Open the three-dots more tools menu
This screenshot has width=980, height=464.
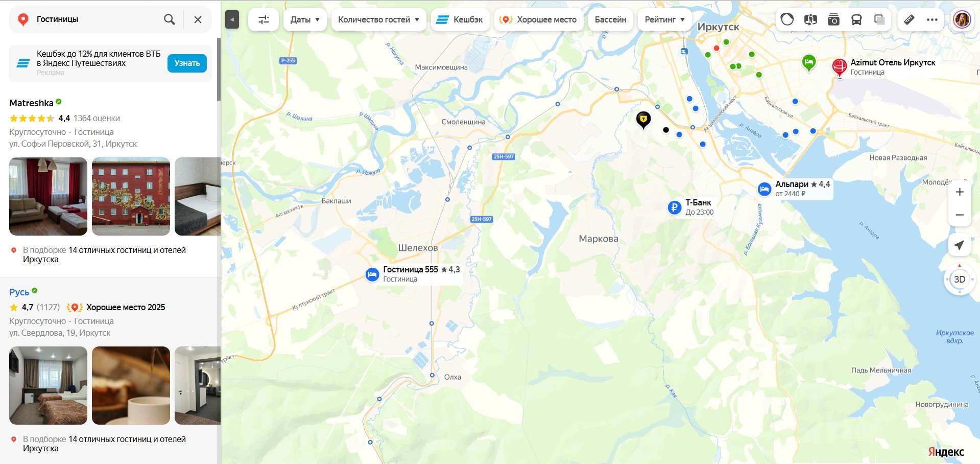[x=932, y=20]
